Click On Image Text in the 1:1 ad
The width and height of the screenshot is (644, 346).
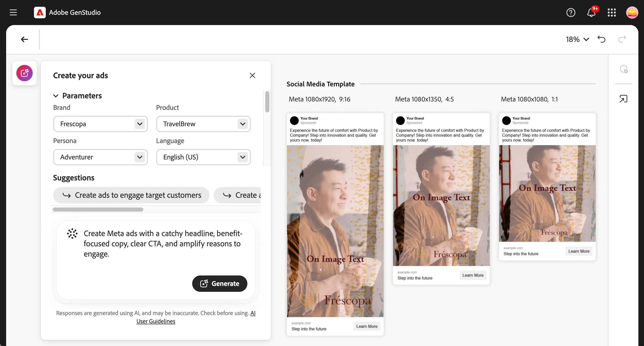pos(547,188)
